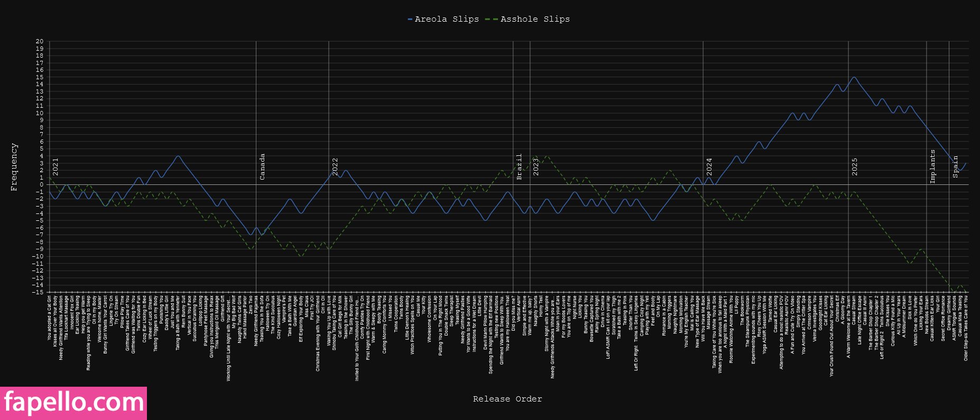Click the Frequency axis title
The height and width of the screenshot is (420, 980).
[14, 167]
